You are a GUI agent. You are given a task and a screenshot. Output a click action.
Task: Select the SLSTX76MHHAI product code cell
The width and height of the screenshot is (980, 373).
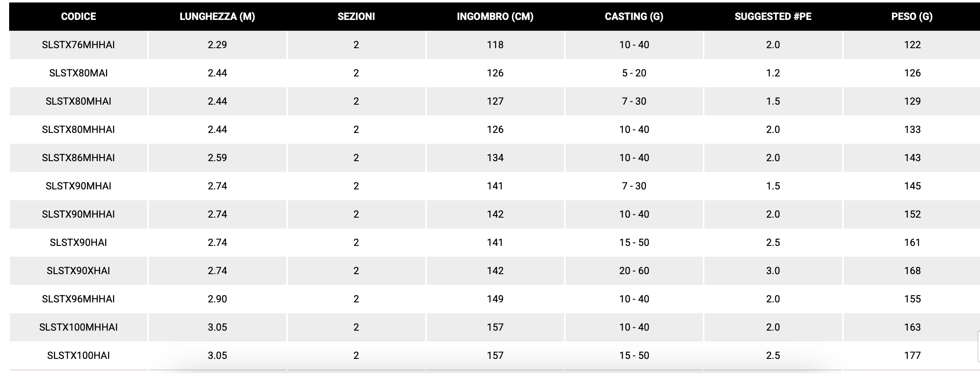point(79,45)
